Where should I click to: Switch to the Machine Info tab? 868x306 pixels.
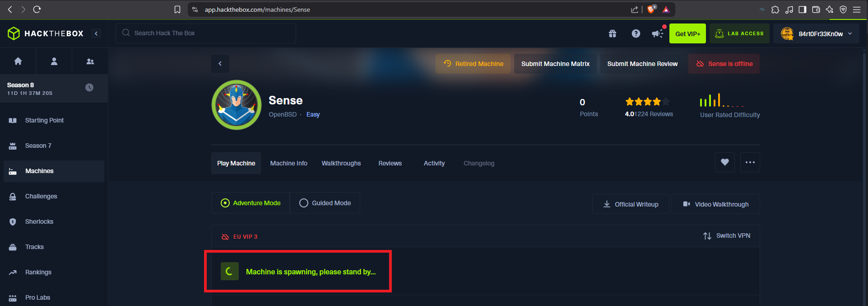click(x=289, y=163)
